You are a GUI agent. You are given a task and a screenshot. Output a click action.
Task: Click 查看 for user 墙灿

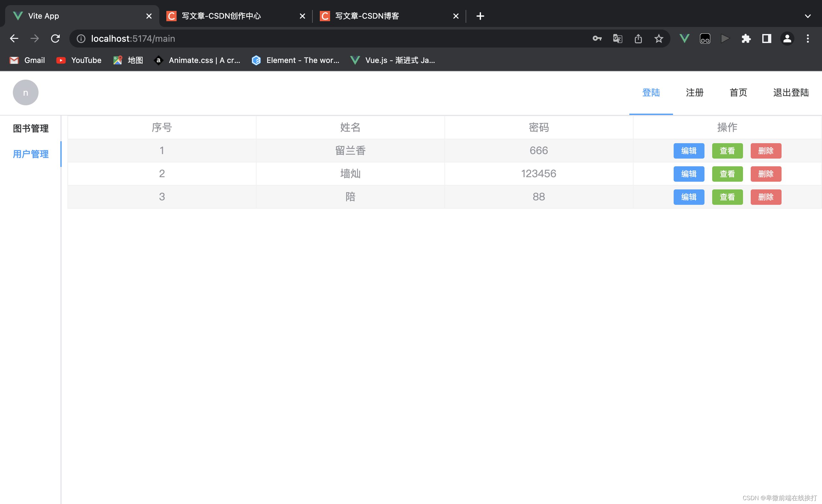click(727, 174)
